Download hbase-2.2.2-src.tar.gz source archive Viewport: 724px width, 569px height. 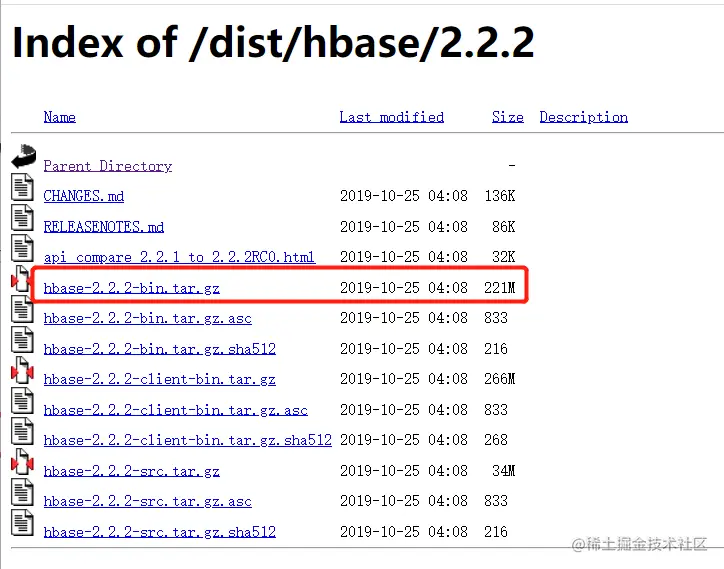[x=132, y=471]
